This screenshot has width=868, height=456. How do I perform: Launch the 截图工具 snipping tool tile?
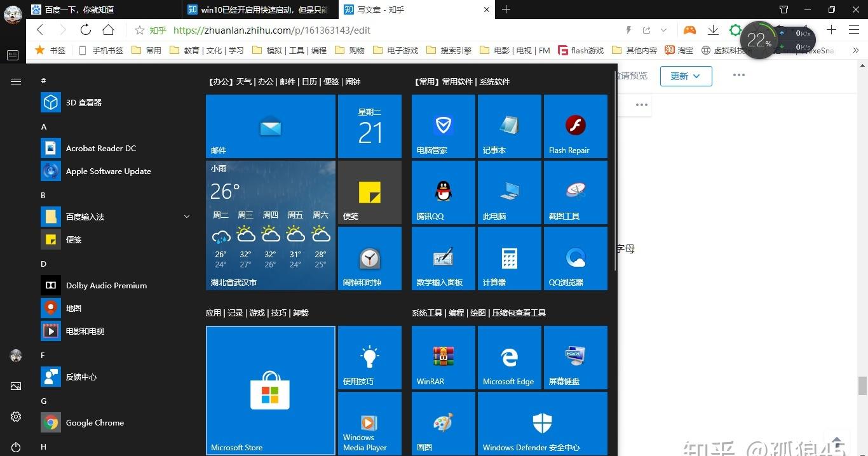point(576,192)
